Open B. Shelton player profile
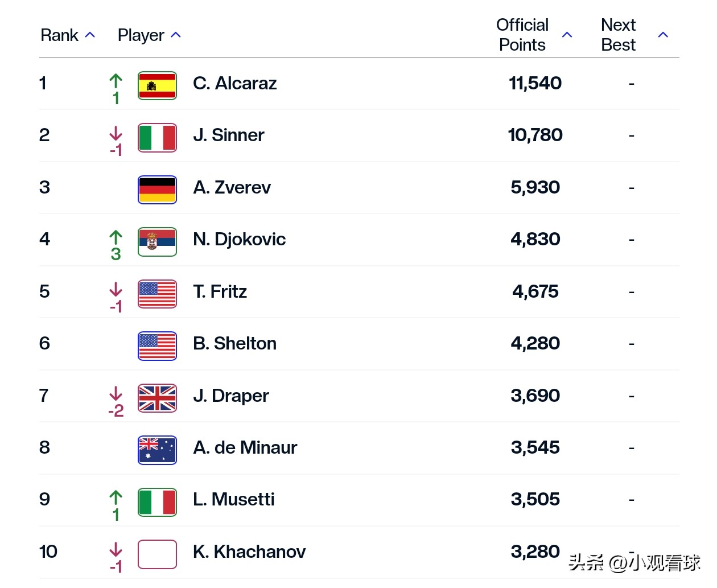 tap(234, 344)
